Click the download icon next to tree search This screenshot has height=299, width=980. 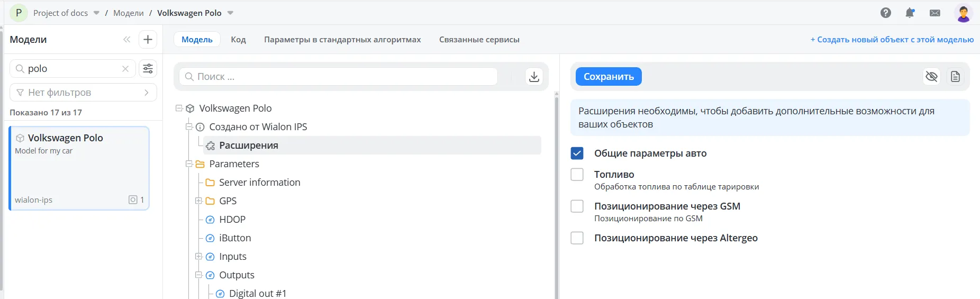click(534, 77)
